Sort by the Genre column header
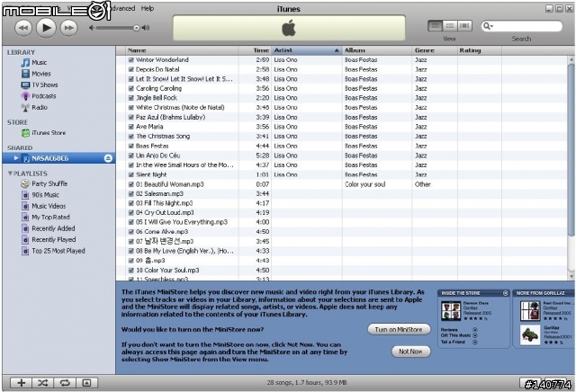This screenshot has height=392, width=576. point(435,50)
